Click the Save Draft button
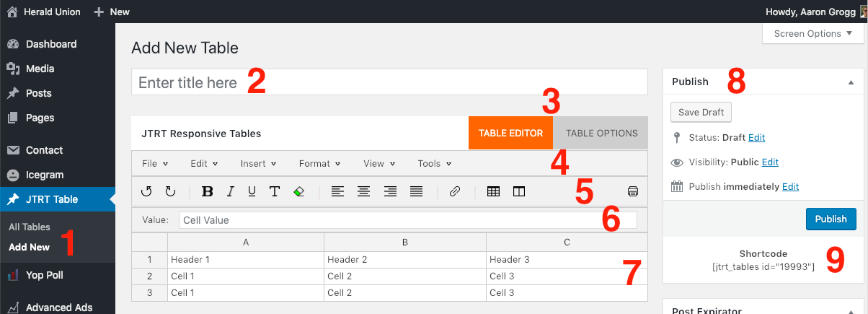This screenshot has height=314, width=868. pyautogui.click(x=701, y=112)
